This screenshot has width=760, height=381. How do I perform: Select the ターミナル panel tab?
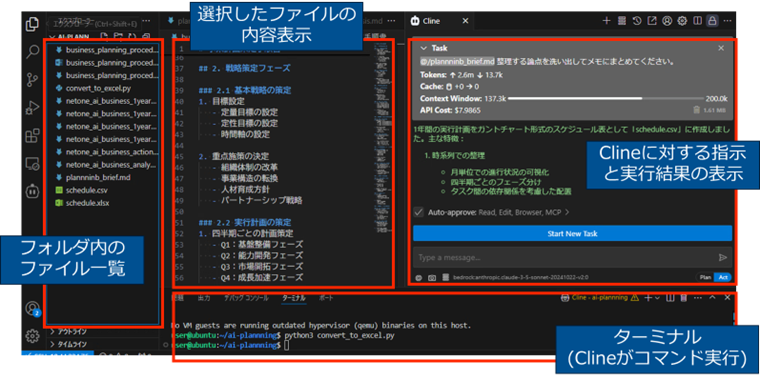click(294, 298)
